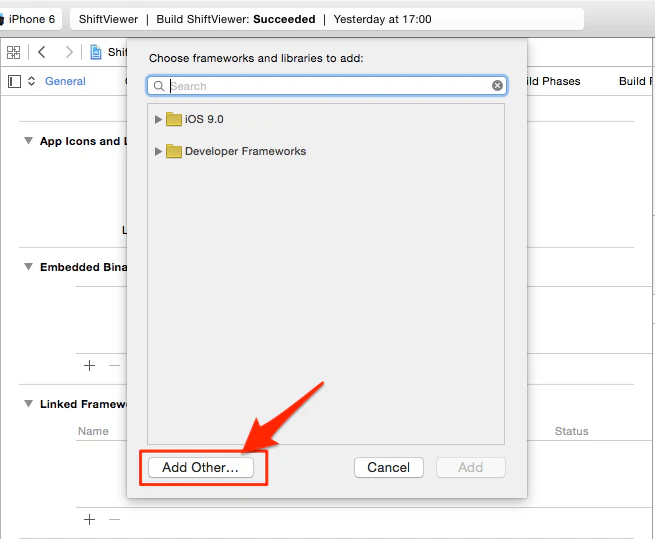Toggle the project targets sidebar
Screen dimensions: 655x539
pos(14,81)
